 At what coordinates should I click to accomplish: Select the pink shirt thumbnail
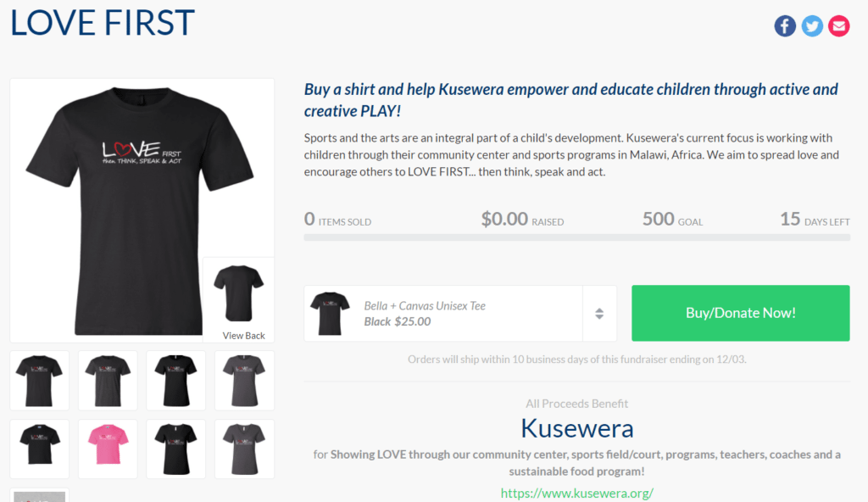coord(108,449)
